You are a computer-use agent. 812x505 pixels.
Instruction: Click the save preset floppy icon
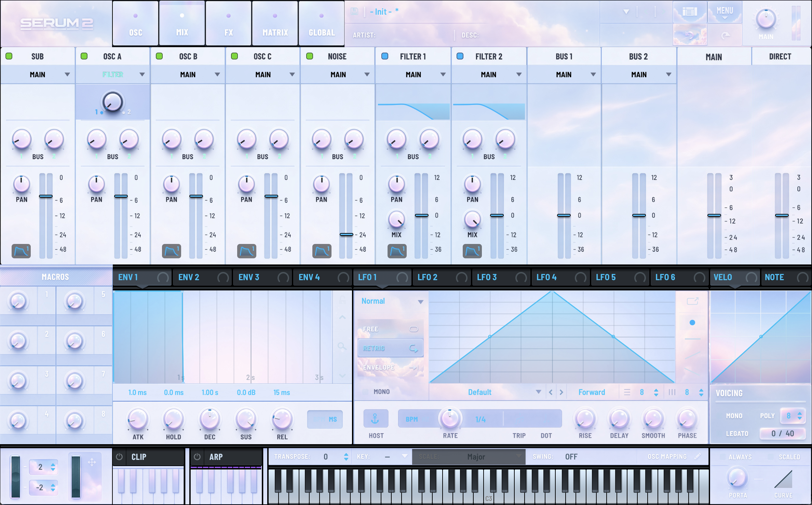click(354, 12)
